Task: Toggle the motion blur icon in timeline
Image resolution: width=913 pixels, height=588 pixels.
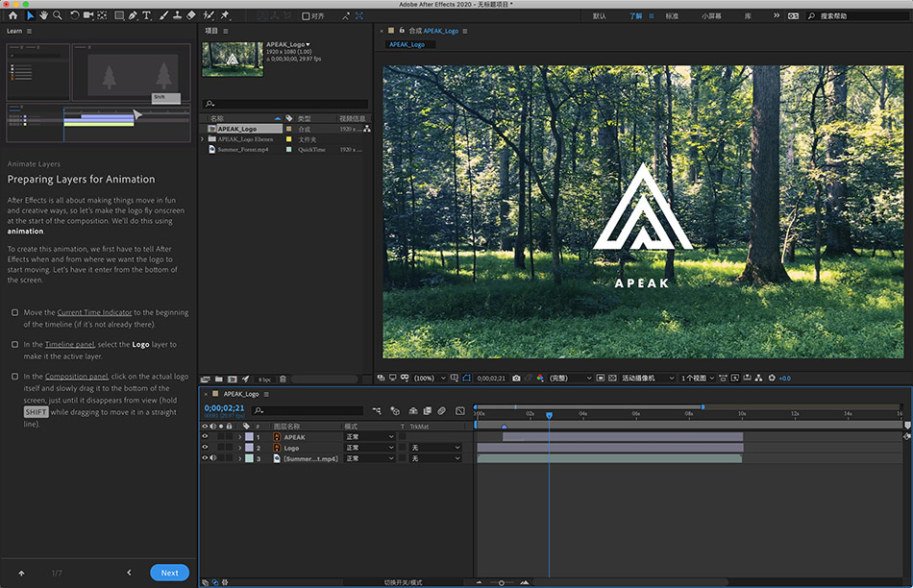Action: (x=442, y=411)
